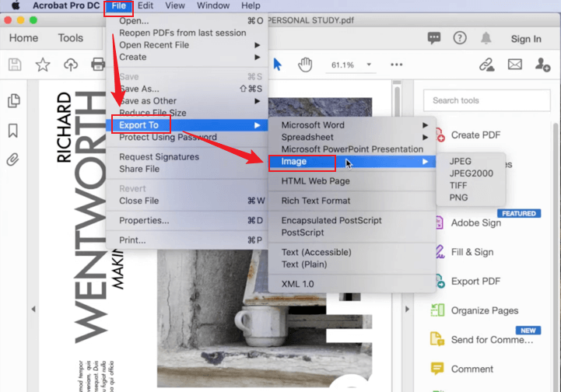Collapse right tools pane arrow

click(x=407, y=309)
